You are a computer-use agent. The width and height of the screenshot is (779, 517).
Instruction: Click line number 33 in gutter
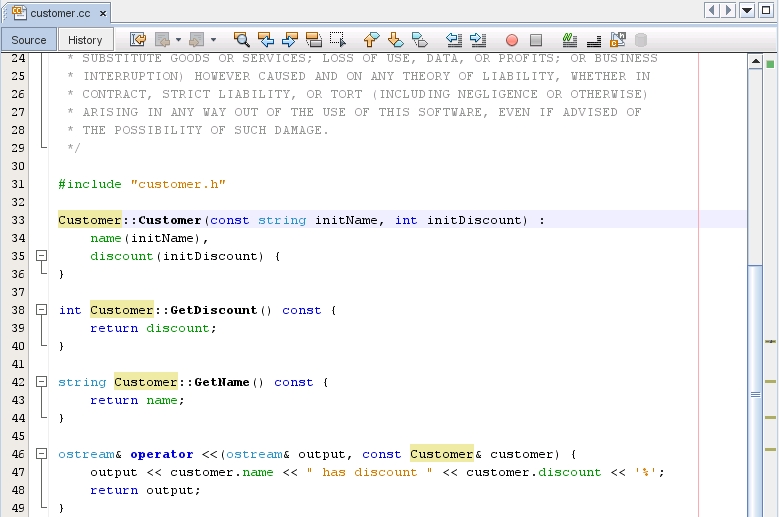pyautogui.click(x=18, y=220)
